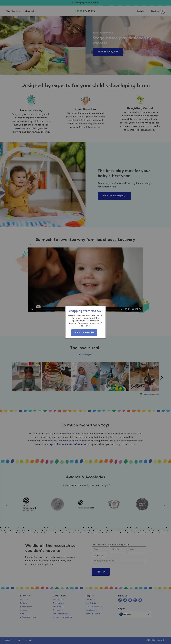Open the Facebook icon under Follow Us
This screenshot has height=644, width=171.
coord(125,600)
